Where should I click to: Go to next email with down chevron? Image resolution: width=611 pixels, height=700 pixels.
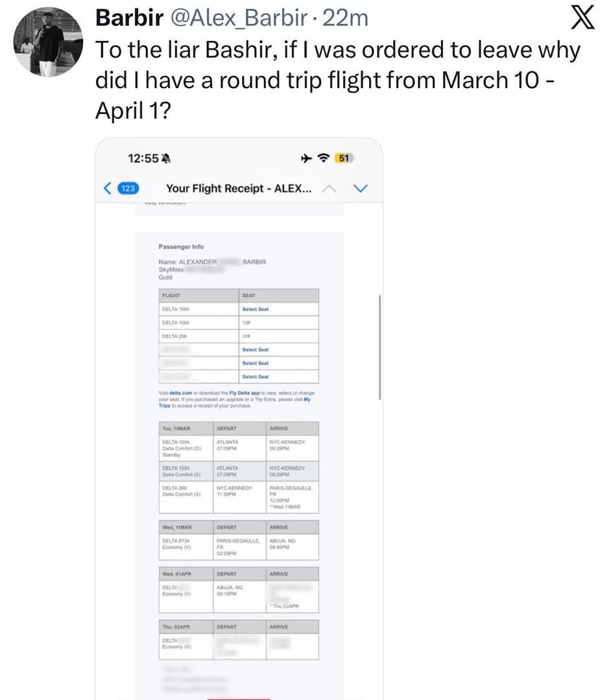[x=360, y=189]
